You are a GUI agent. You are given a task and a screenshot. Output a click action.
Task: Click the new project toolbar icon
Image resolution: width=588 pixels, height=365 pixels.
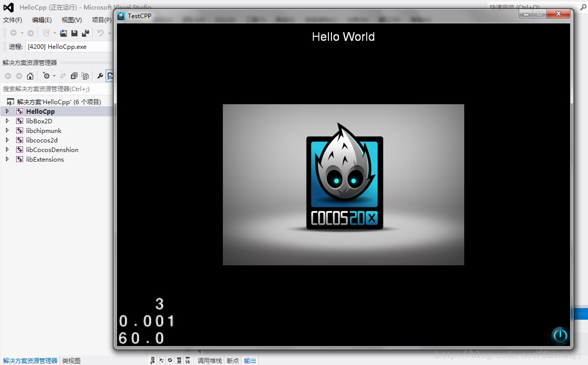click(46, 33)
